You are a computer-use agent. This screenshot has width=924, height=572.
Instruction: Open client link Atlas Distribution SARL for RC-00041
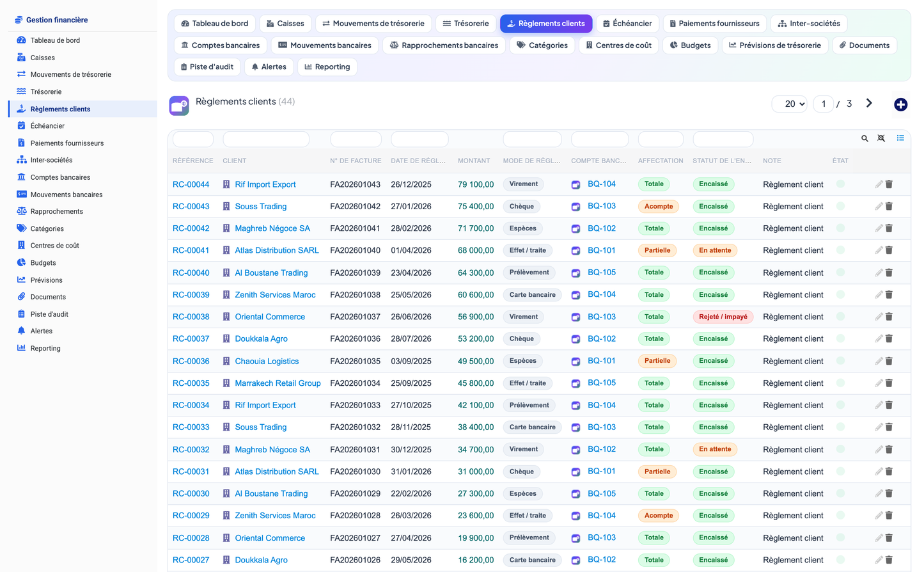[277, 251]
